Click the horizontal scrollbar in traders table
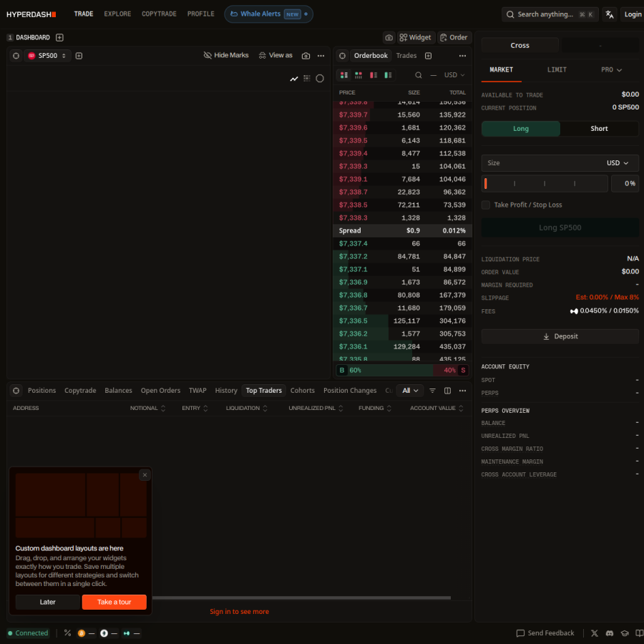The height and width of the screenshot is (644, 644). pos(301,597)
